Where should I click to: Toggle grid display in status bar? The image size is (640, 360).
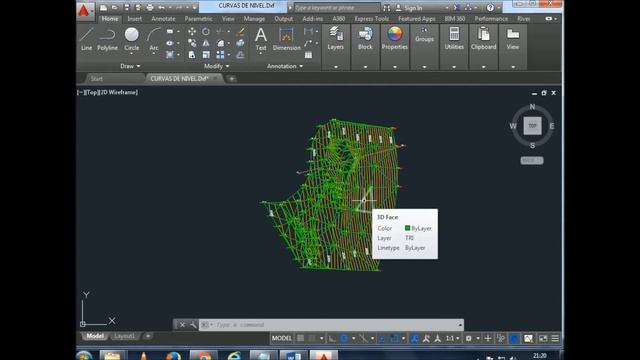coord(301,338)
